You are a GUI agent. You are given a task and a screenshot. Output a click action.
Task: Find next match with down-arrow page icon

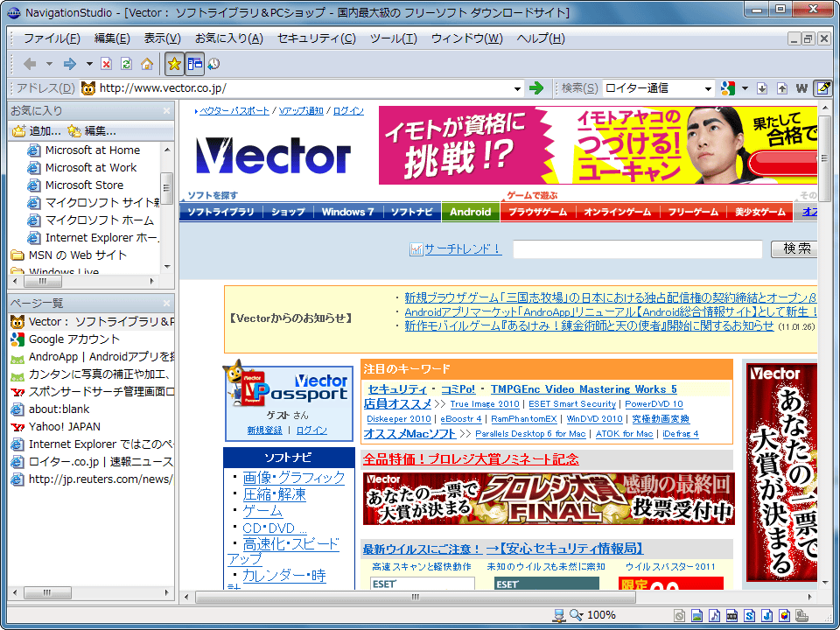(762, 88)
